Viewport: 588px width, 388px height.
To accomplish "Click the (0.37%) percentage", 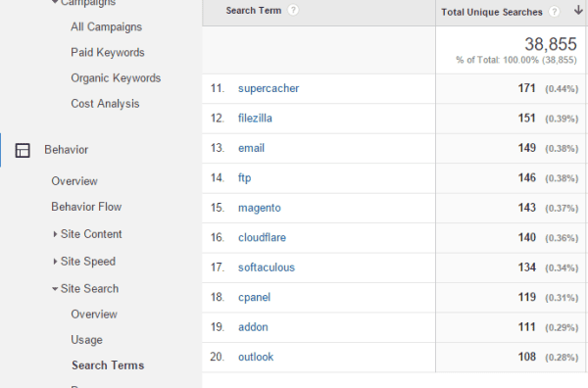I will coord(562,208).
